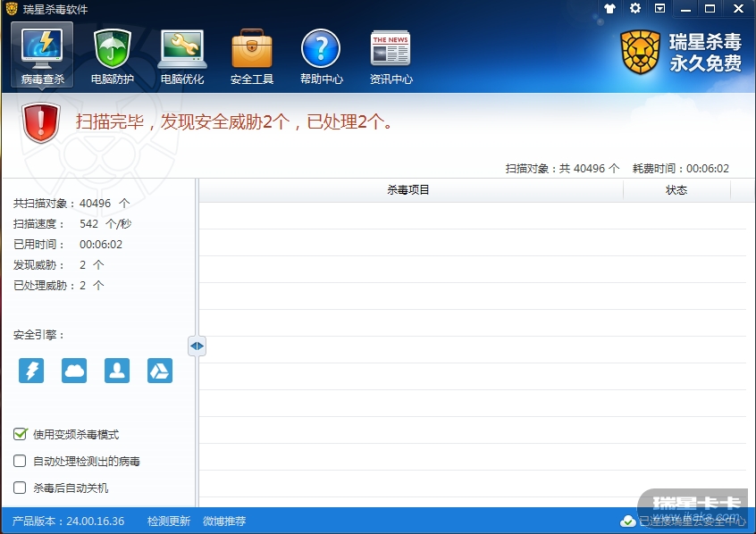This screenshot has width=756, height=534.
Task: Open the 安全工具 toolbox tab
Action: click(252, 56)
